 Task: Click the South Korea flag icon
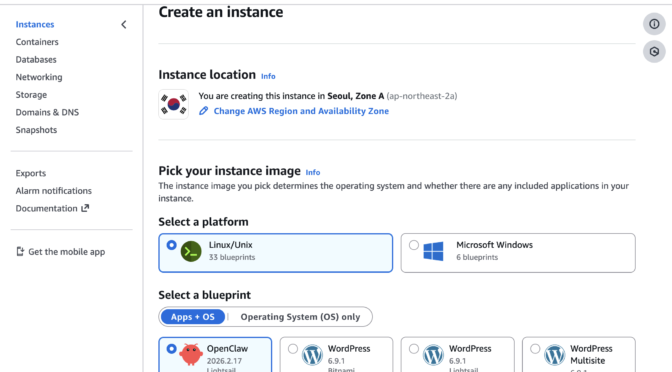174,104
